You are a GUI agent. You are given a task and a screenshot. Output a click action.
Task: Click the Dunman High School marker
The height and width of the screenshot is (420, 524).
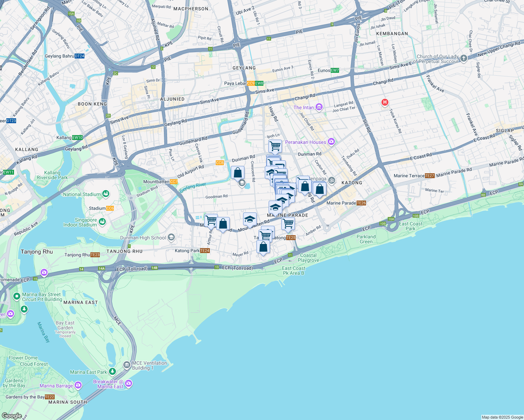tap(171, 237)
